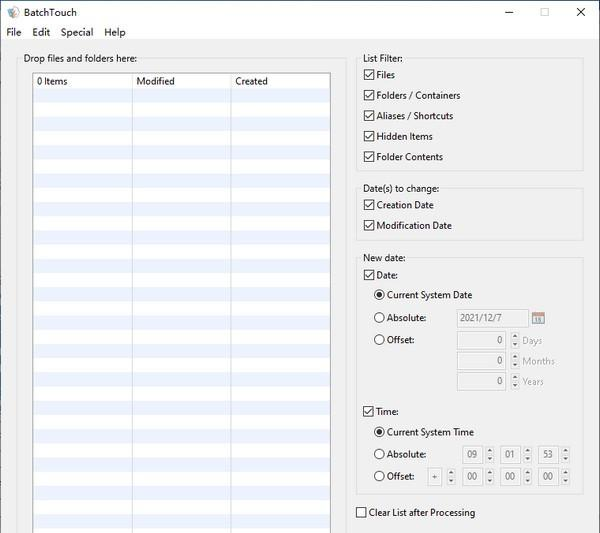Click the Months offset stepper arrows

click(515, 360)
